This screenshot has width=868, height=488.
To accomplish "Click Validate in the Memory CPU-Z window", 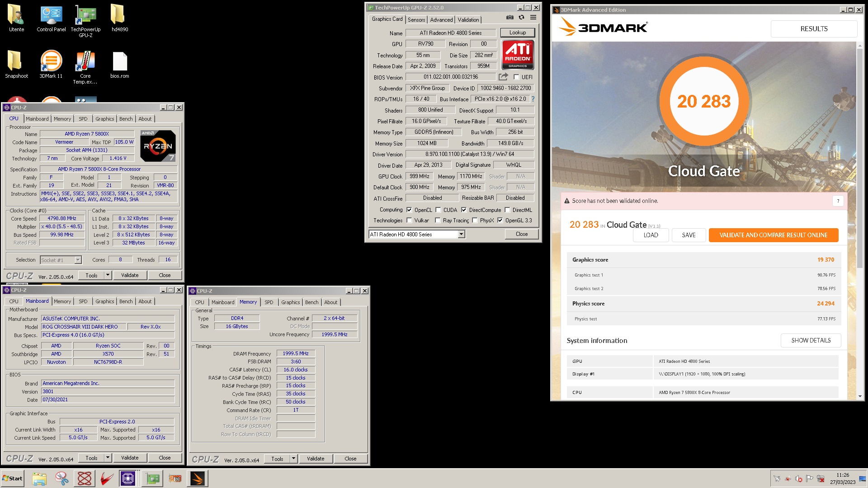I will (x=316, y=459).
